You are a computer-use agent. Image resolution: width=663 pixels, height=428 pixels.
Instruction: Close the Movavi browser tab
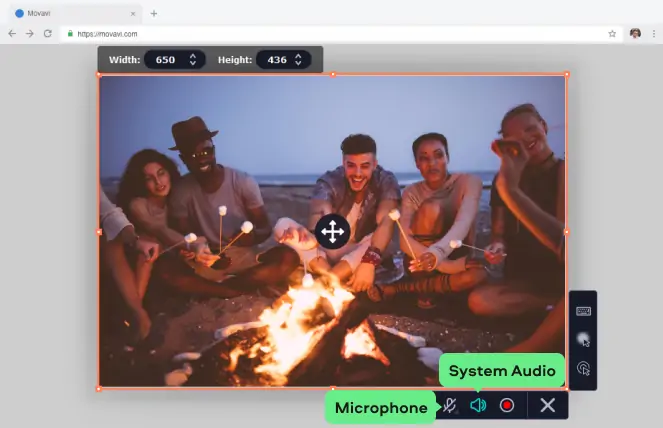click(133, 14)
